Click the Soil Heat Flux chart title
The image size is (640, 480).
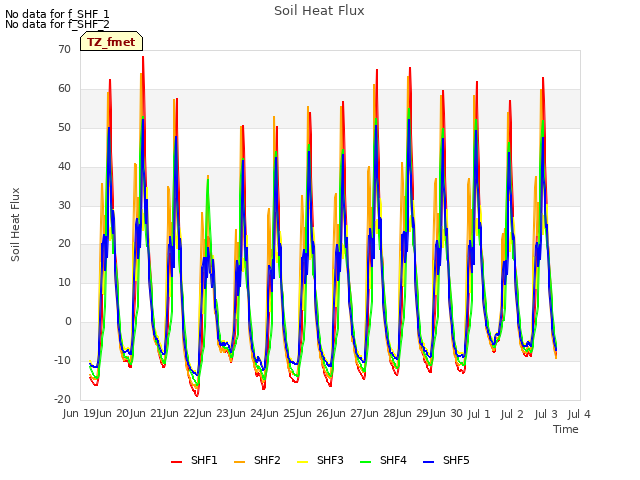pyautogui.click(x=319, y=11)
